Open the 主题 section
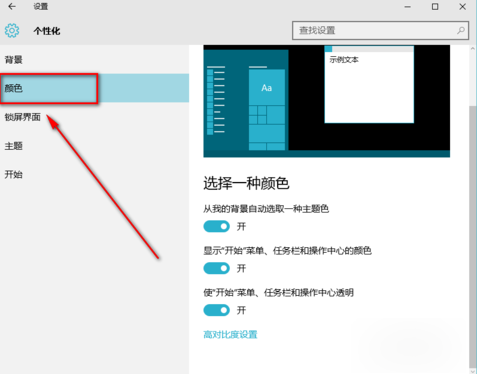The width and height of the screenshot is (477, 374). 94,146
